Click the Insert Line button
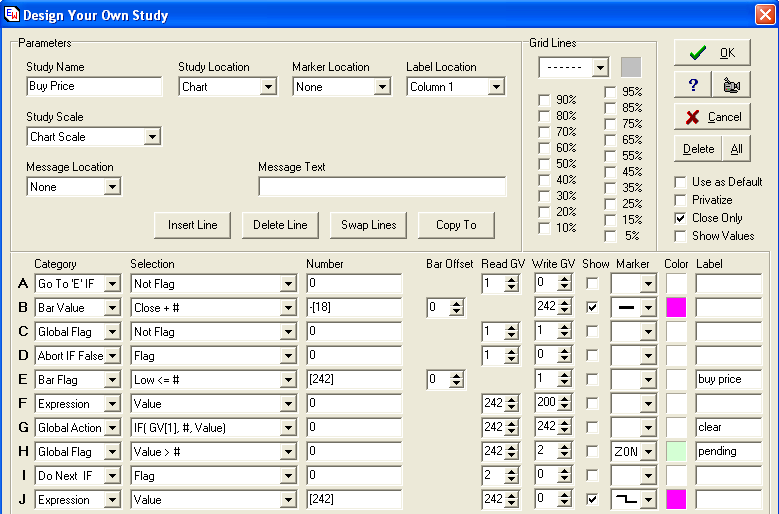This screenshot has height=514, width=779. pyautogui.click(x=193, y=225)
